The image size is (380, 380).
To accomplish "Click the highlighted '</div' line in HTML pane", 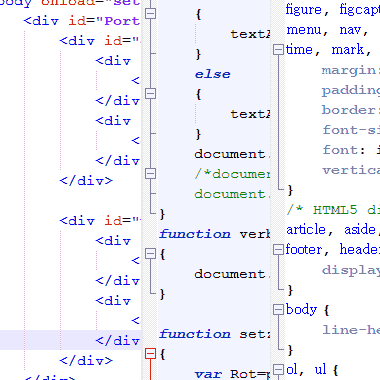I will (118, 341).
